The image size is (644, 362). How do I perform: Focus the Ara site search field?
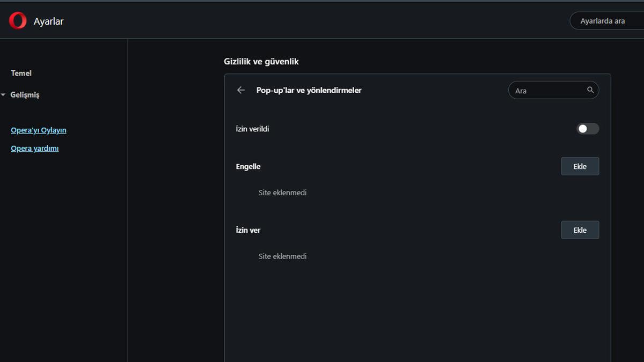point(547,91)
